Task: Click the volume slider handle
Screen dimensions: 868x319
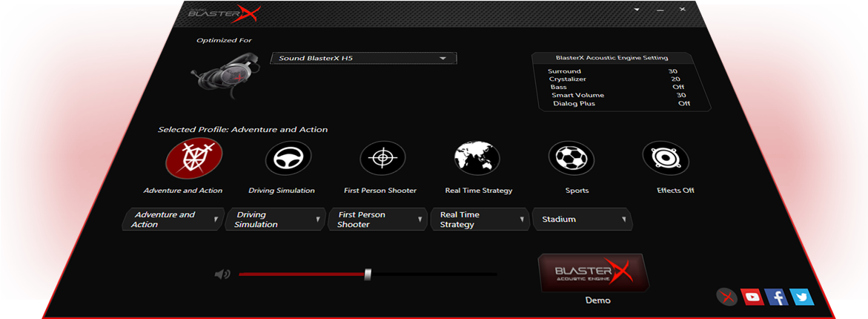Action: point(368,274)
